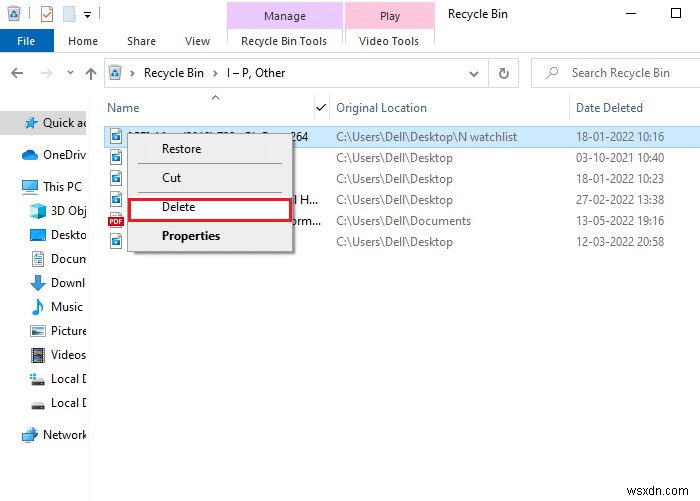
Task: Open the Recycle Bin Tools tab
Action: click(284, 41)
